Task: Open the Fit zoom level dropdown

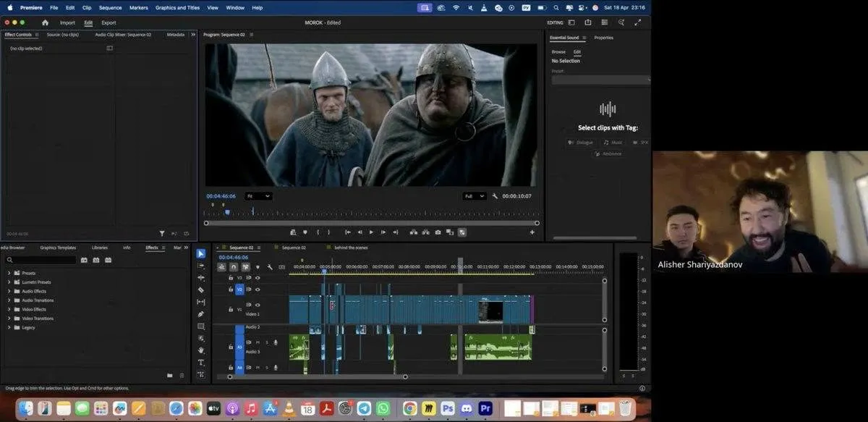Action: click(258, 196)
